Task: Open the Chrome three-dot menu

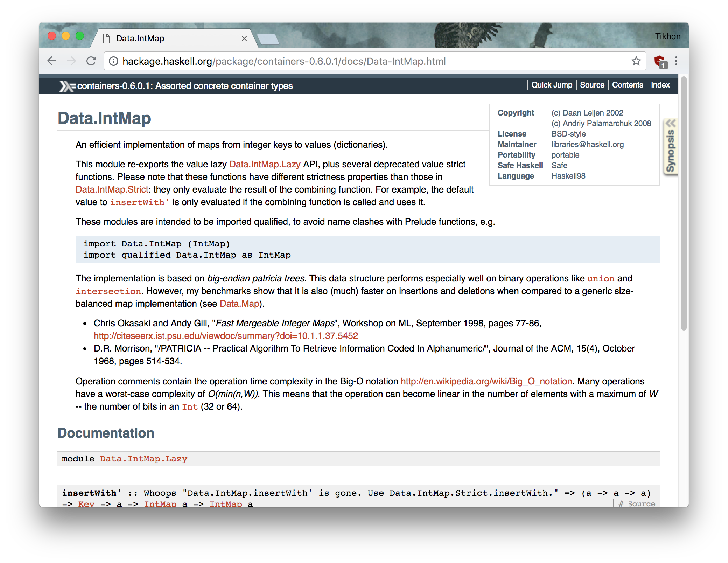Action: (x=676, y=61)
